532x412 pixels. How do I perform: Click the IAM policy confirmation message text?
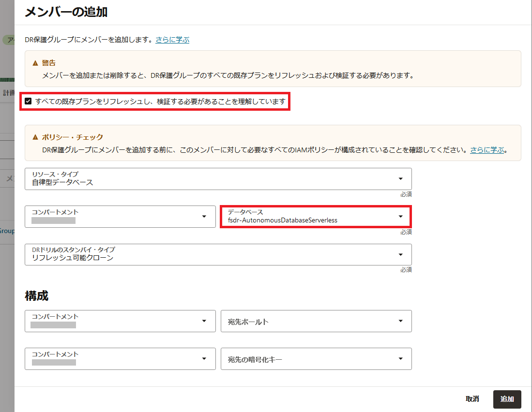pyautogui.click(x=255, y=150)
